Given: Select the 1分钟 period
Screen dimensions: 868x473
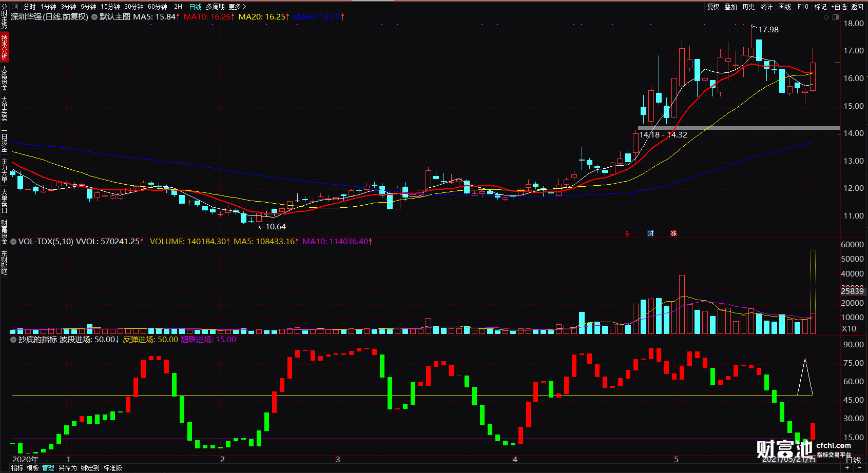Looking at the screenshot, I should click(49, 7).
